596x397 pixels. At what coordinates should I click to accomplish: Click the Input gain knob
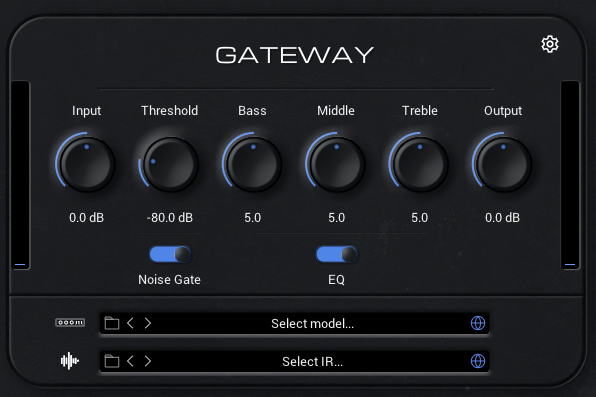[87, 164]
